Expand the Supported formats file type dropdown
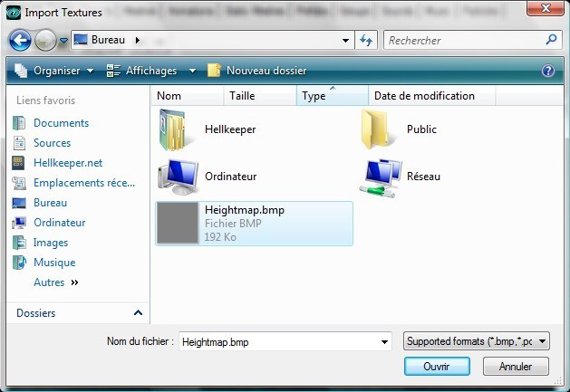The height and width of the screenshot is (392, 570). tap(476, 341)
